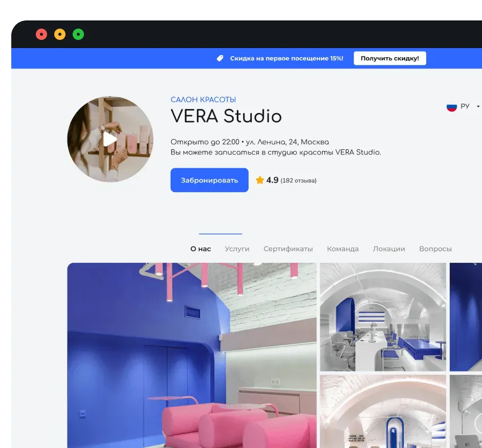This screenshot has height=448, width=482.
Task: Open large photo with pink sofa
Action: click(192, 355)
